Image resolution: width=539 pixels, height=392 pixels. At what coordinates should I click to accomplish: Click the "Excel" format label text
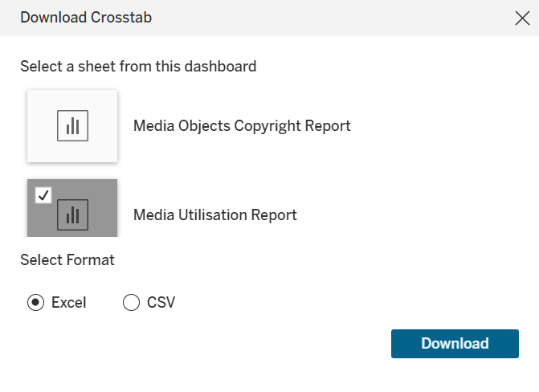[69, 303]
